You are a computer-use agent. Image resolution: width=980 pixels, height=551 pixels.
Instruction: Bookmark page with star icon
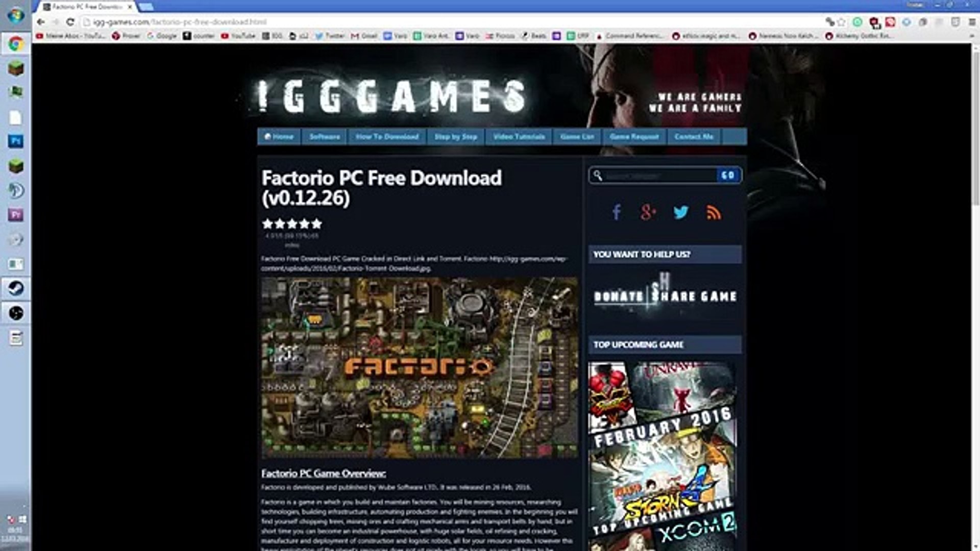(842, 22)
